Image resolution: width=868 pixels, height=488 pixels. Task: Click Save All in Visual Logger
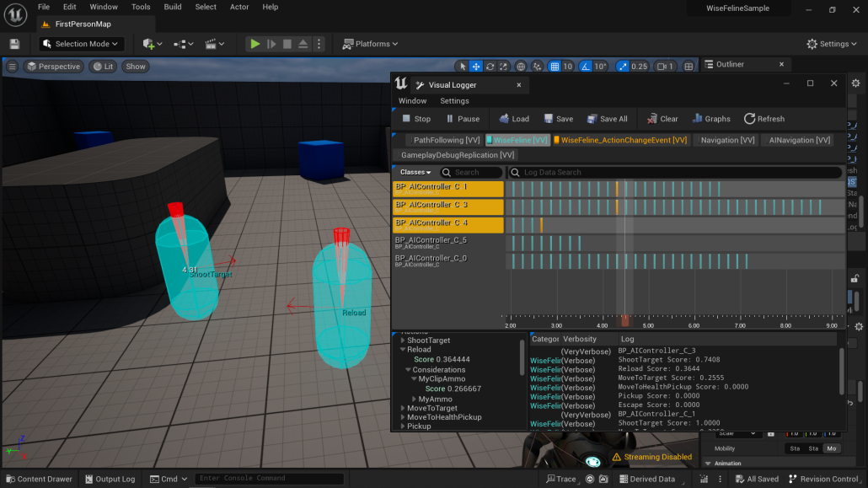click(608, 119)
